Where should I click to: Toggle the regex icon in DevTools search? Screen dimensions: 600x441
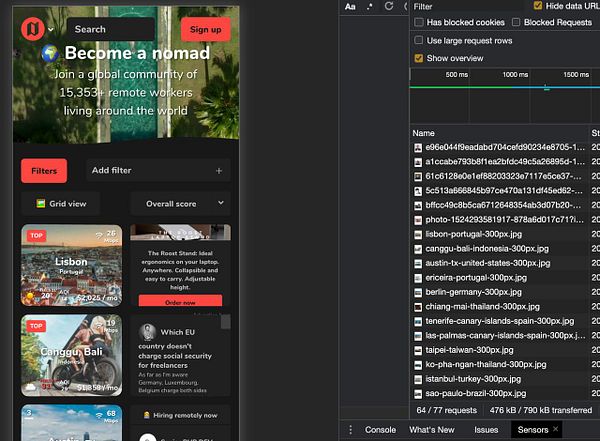pyautogui.click(x=370, y=6)
